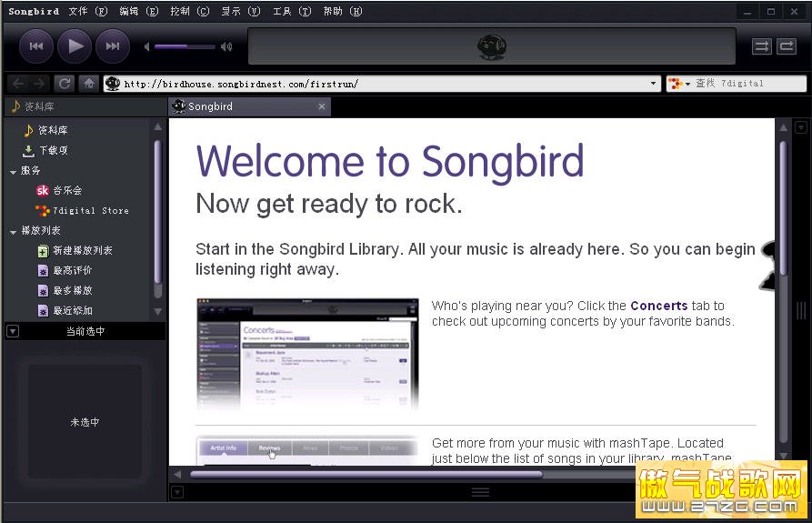The height and width of the screenshot is (523, 812).
Task: Click 新建播放列表 new playlist
Action: click(x=75, y=251)
